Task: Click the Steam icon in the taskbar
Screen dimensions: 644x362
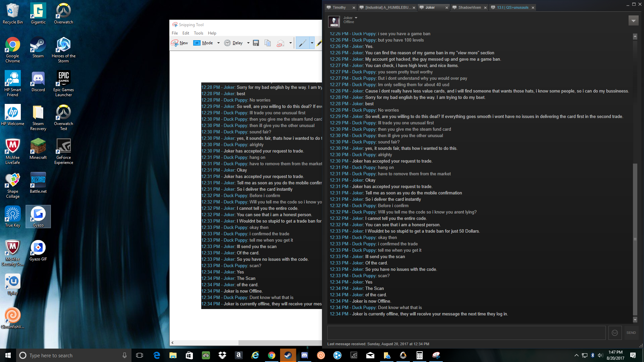Action: point(288,355)
